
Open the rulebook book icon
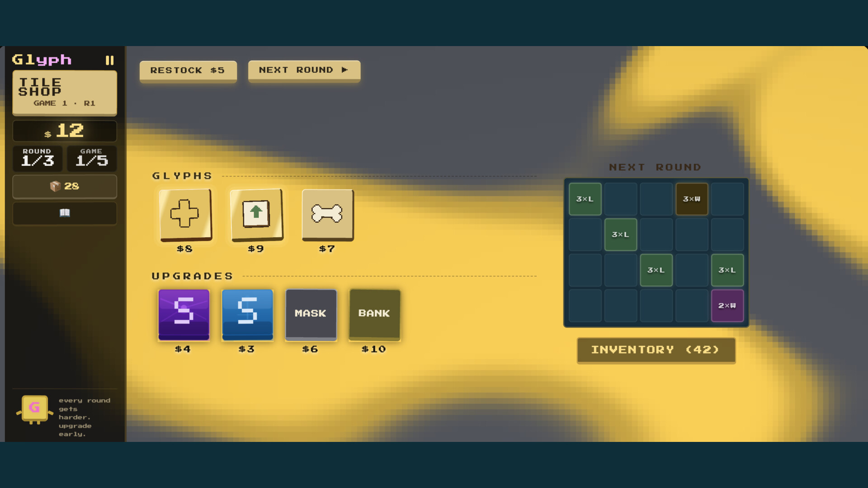tap(65, 213)
